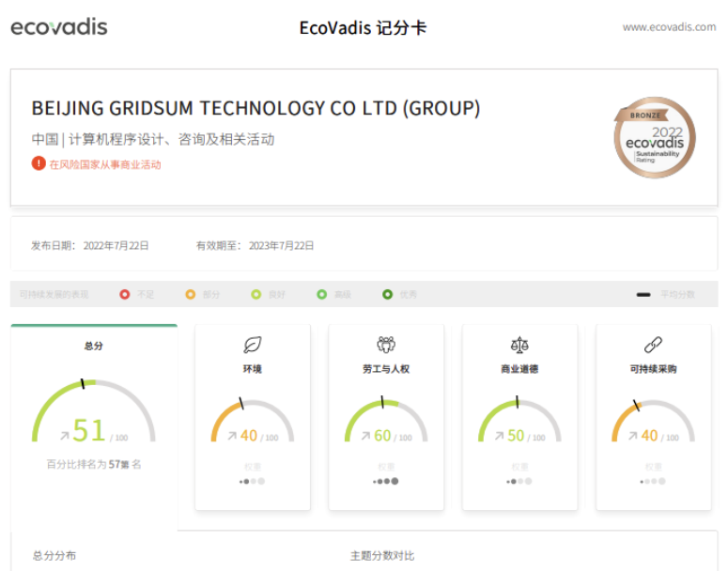This screenshot has width=728, height=571.
Task: Click the balance scale icon above 商业道德
Action: (x=519, y=345)
